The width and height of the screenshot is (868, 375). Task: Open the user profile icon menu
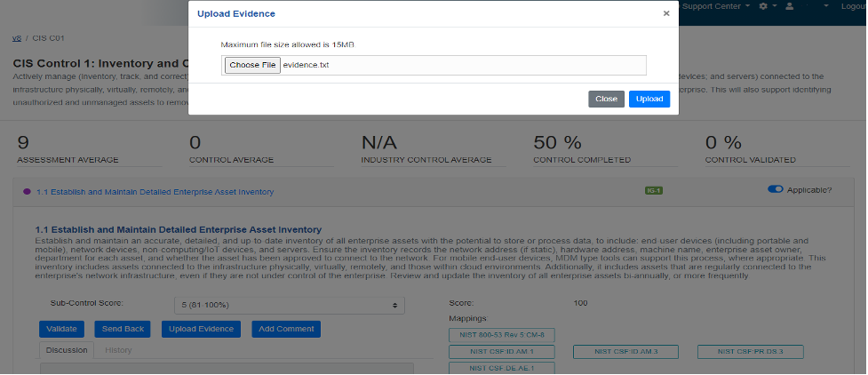point(789,6)
